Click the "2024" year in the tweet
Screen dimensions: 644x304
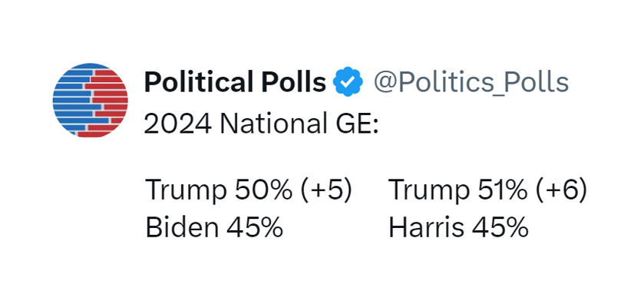178,123
